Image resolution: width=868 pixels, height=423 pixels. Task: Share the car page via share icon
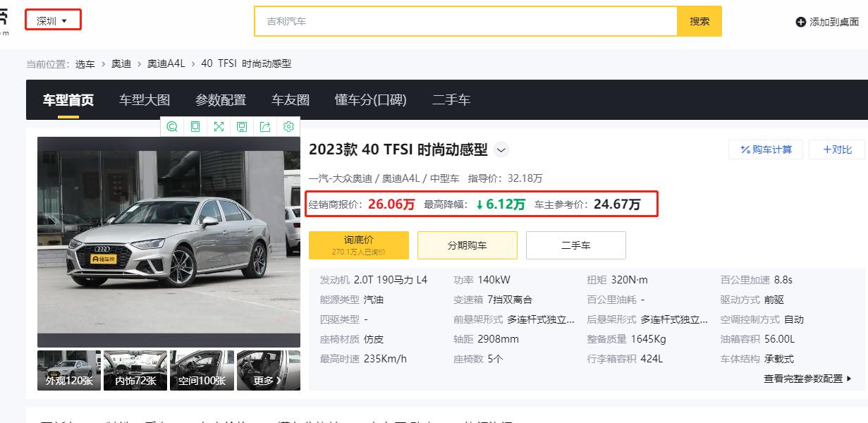(x=266, y=127)
